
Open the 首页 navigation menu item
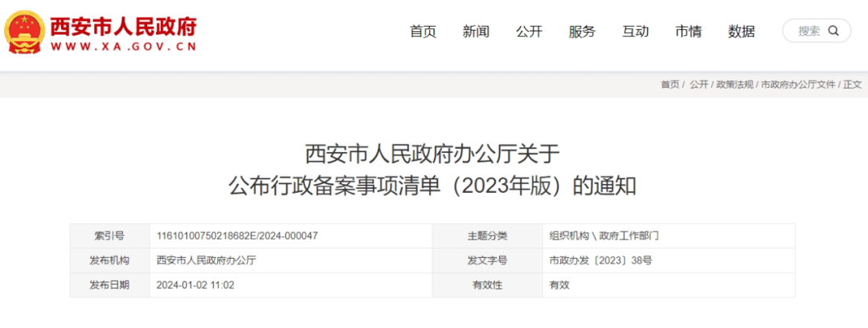423,31
